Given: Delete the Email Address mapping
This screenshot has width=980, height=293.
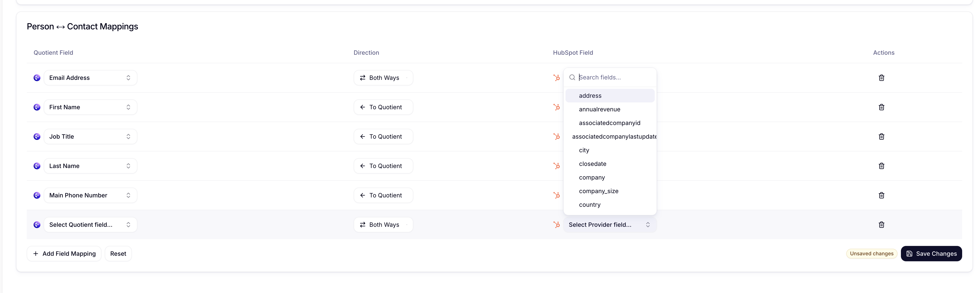Looking at the screenshot, I should point(881,78).
